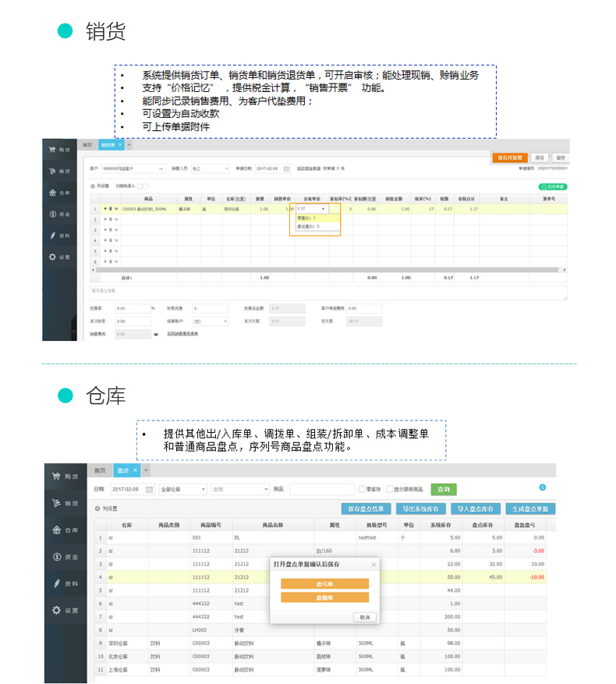Click the 购货 cart icon in the upper sales screenshot sidebar
The image size is (616, 684).
coord(52,150)
